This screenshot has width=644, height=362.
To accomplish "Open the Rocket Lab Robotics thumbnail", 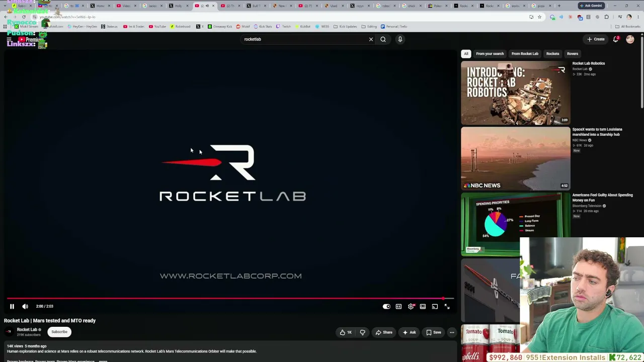I will point(516,93).
